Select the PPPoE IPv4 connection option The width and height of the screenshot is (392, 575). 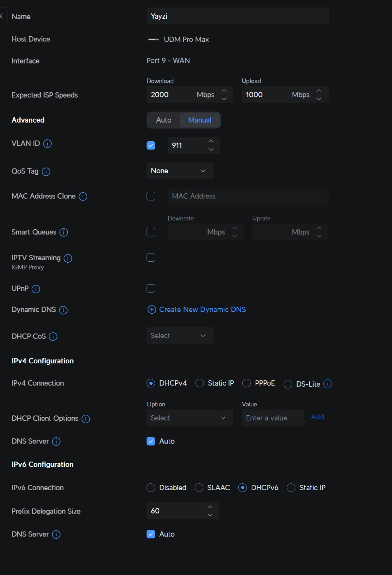tap(246, 383)
